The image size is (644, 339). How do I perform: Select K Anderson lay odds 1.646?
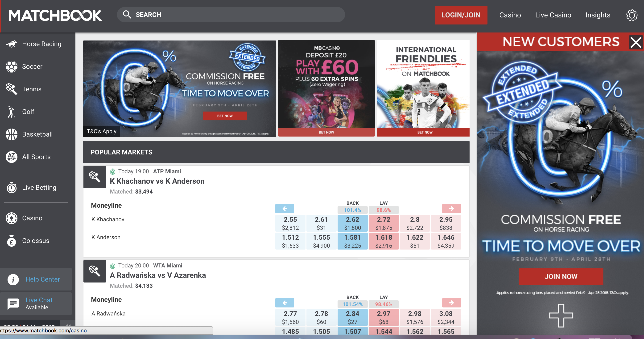click(446, 241)
